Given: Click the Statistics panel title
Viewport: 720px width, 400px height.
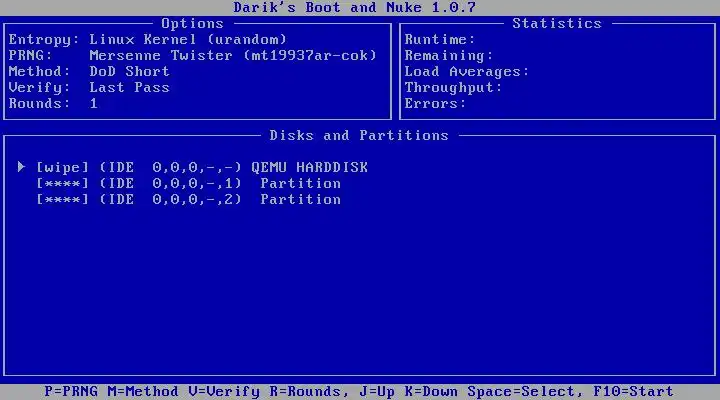Looking at the screenshot, I should 557,24.
